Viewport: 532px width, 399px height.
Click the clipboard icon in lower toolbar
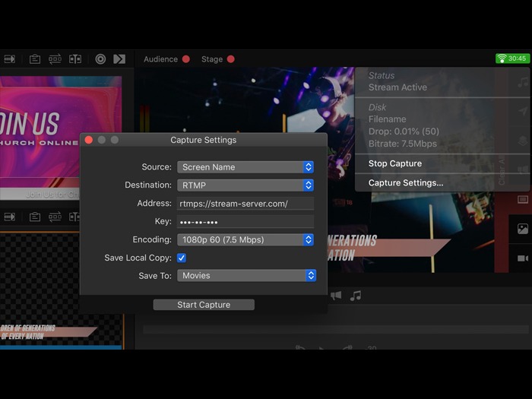pyautogui.click(x=35, y=217)
